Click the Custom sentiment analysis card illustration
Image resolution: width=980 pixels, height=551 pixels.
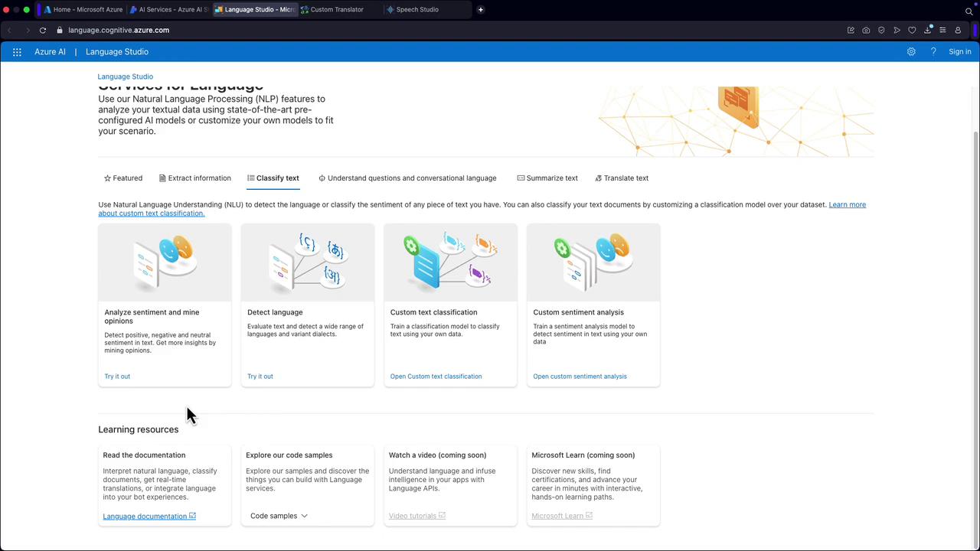click(x=593, y=262)
